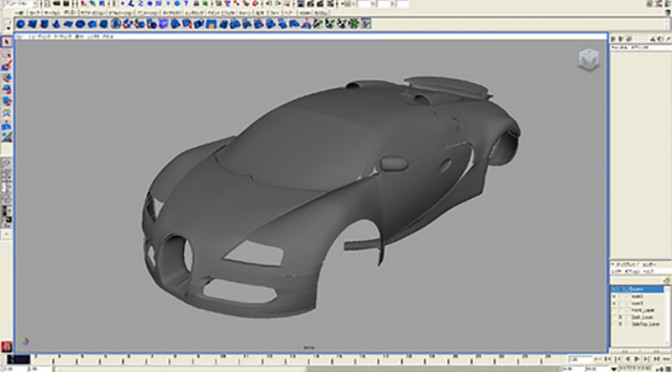672x372 pixels.
Task: Create a polygon cylinder from shelf
Action: [45, 24]
